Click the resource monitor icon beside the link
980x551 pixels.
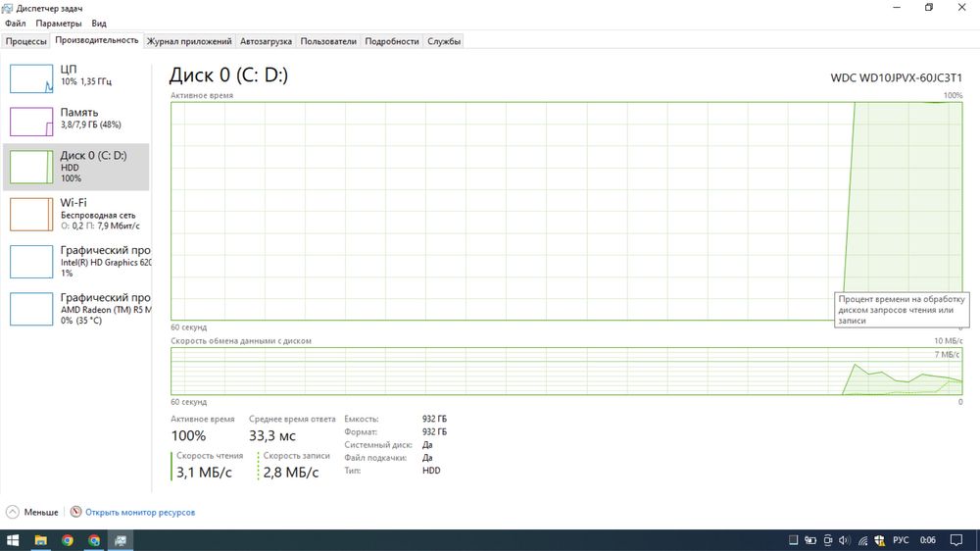75,512
